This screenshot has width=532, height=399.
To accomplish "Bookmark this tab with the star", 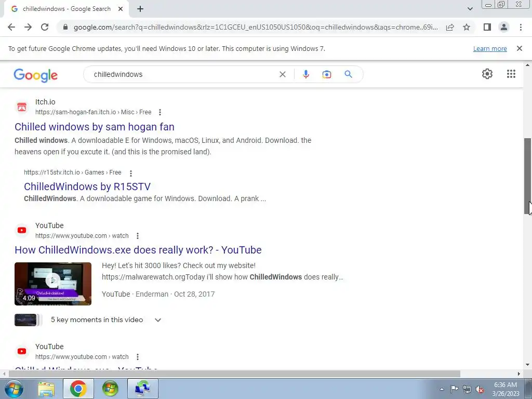I will click(x=467, y=27).
